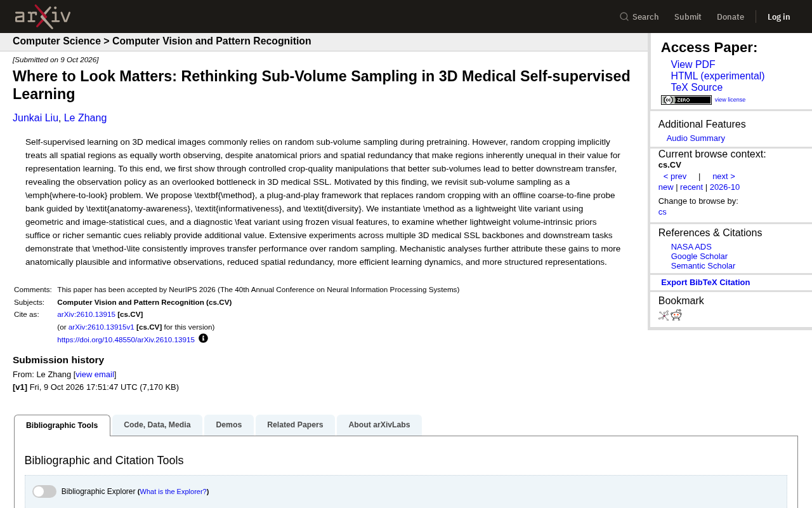Open the Demos tab
The width and height of the screenshot is (812, 508).
point(229,425)
